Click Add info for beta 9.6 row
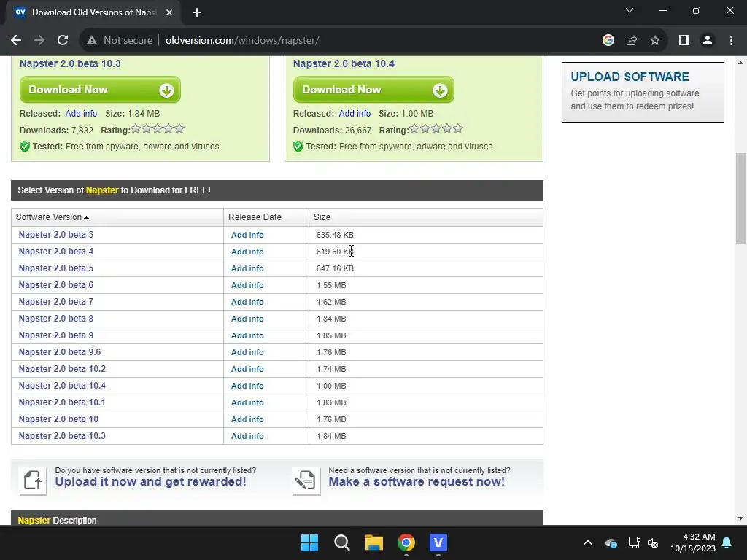 pos(247,352)
